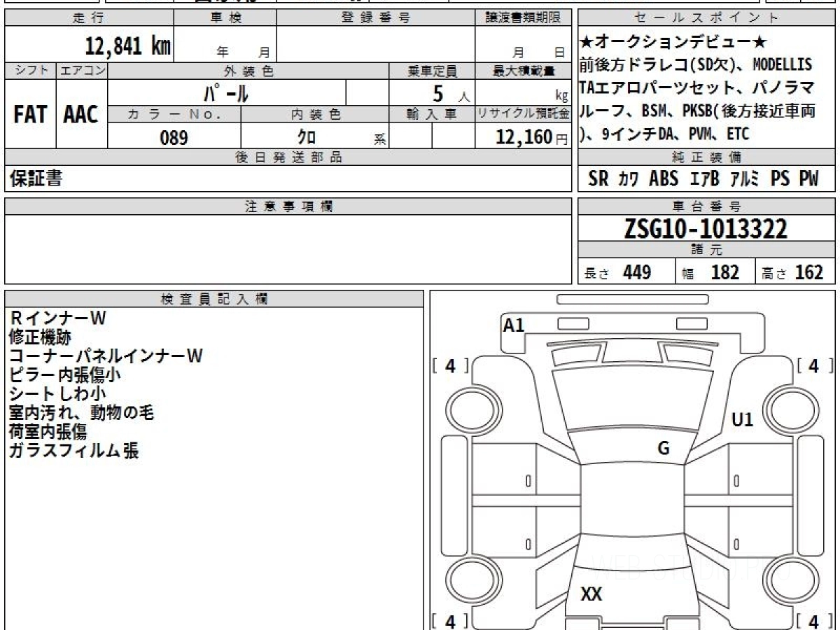Image resolution: width=840 pixels, height=630 pixels.
Task: Click the クロ interior color value
Action: 307,138
